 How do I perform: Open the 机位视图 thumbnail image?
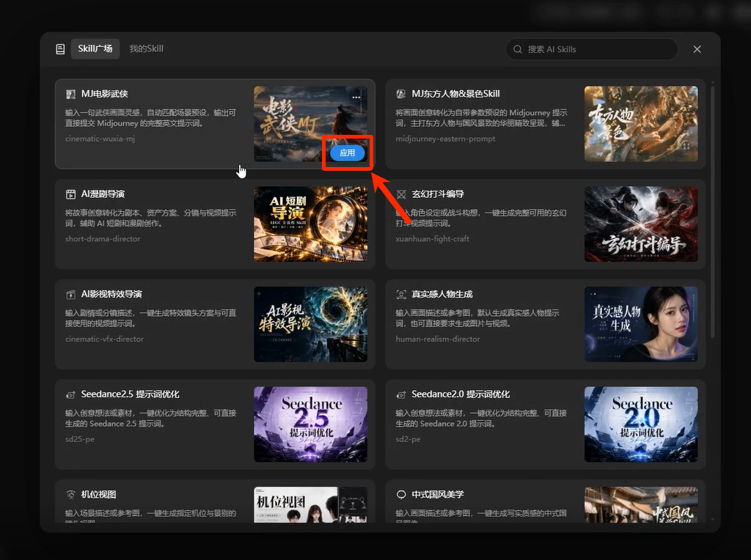310,504
